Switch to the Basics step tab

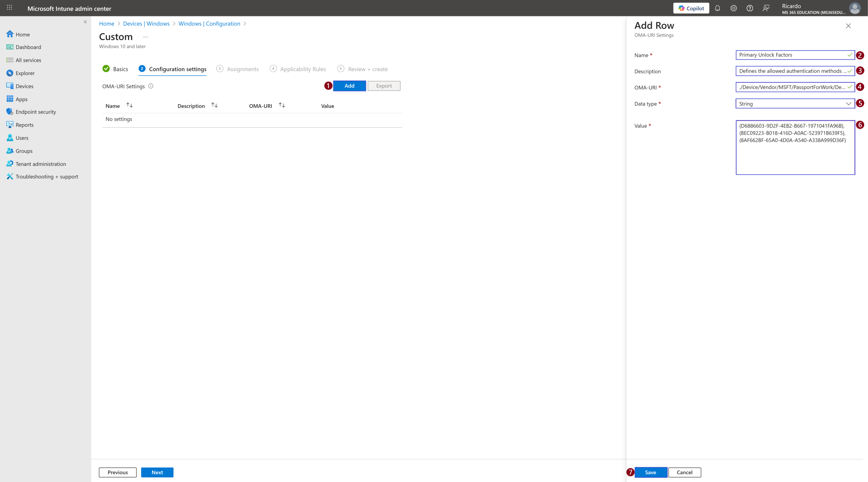tap(115, 69)
